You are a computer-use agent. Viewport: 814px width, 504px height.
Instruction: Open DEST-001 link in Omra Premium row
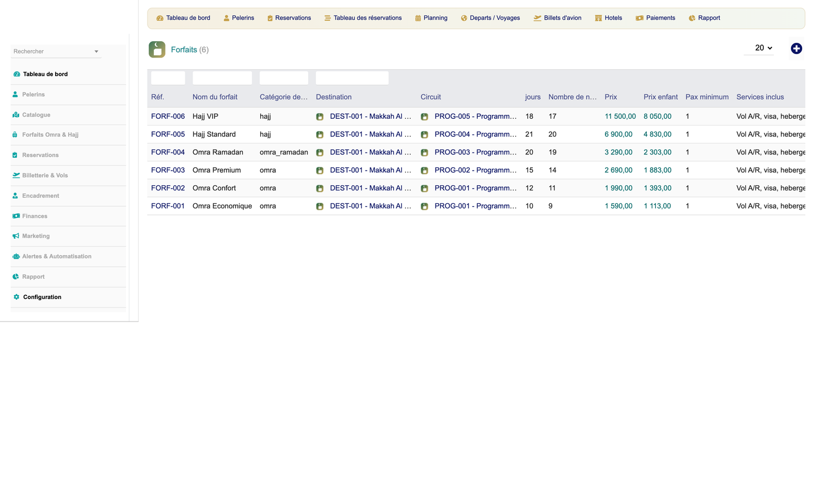coord(371,170)
